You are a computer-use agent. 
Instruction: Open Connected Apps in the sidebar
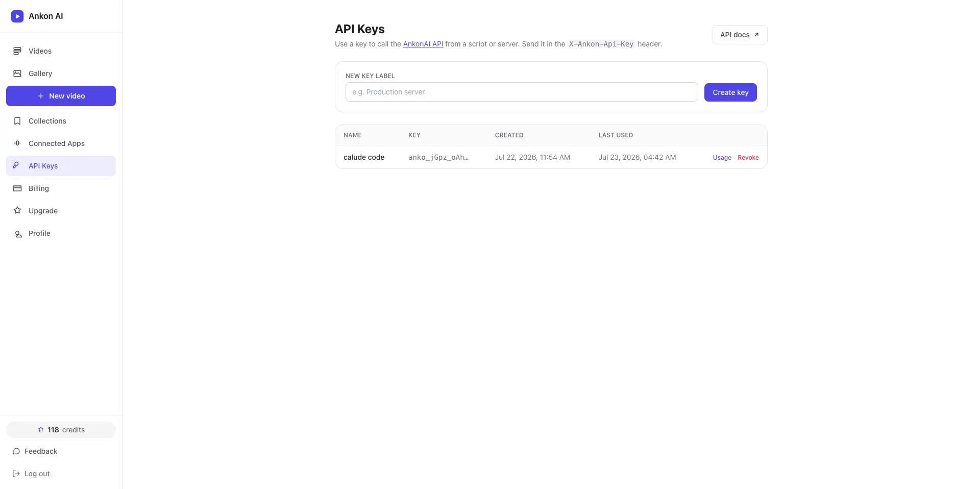click(x=61, y=143)
